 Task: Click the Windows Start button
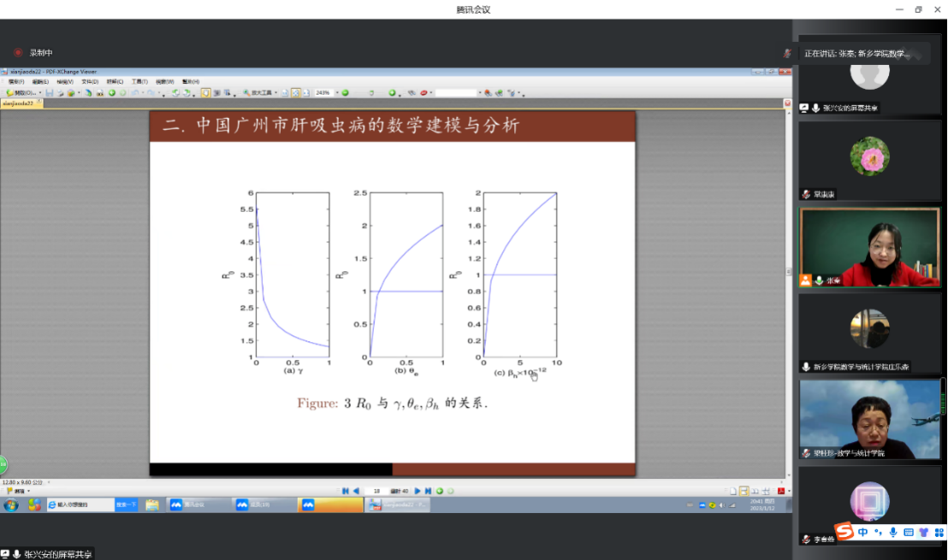click(x=11, y=505)
